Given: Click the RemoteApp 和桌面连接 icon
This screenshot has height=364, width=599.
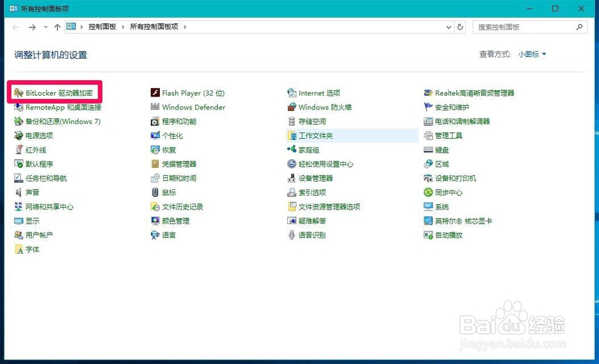Looking at the screenshot, I should 19,107.
